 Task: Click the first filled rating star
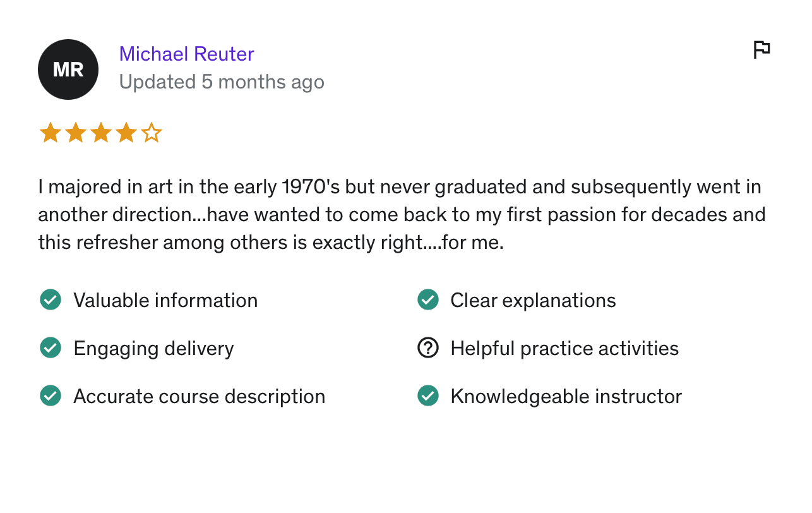[x=50, y=133]
